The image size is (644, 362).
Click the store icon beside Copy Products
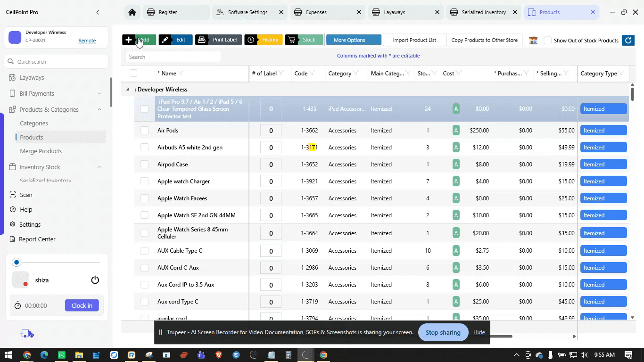(x=533, y=41)
